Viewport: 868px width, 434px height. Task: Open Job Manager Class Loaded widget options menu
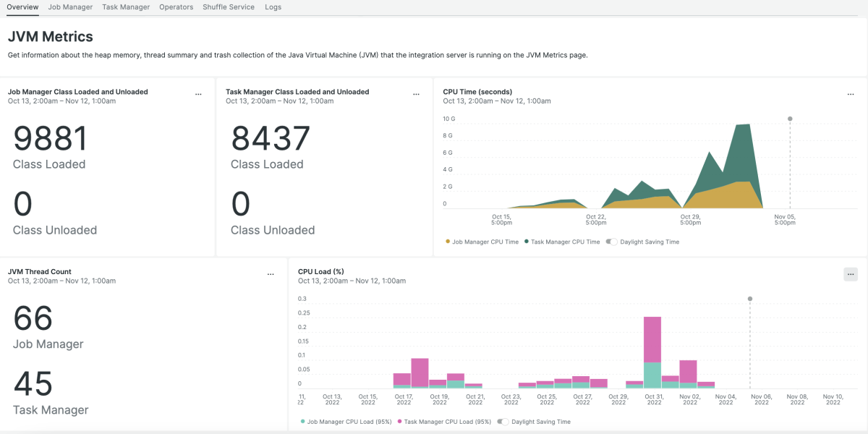198,94
